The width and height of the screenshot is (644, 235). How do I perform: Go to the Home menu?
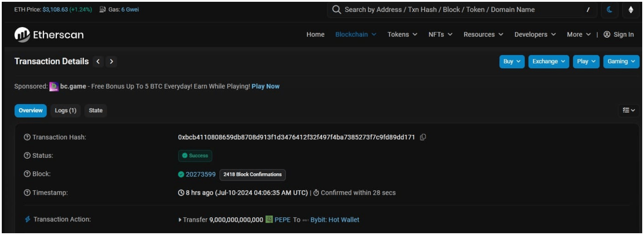[315, 35]
